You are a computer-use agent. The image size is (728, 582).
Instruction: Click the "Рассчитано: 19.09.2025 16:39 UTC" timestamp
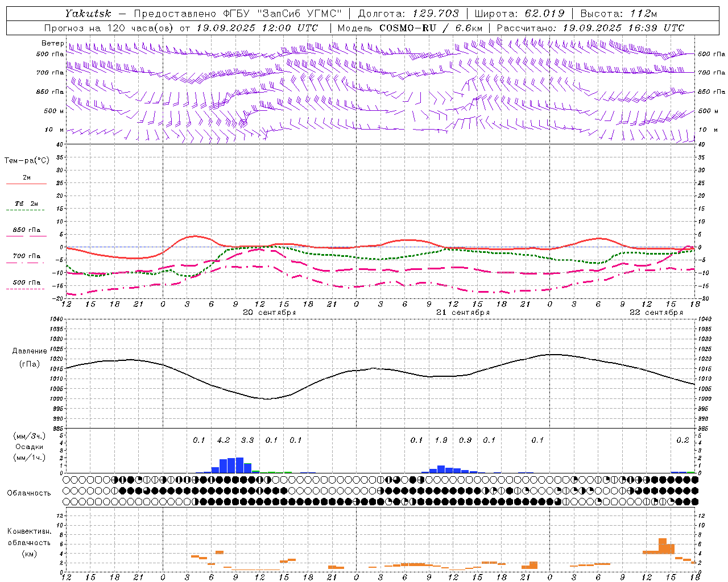tap(590, 28)
